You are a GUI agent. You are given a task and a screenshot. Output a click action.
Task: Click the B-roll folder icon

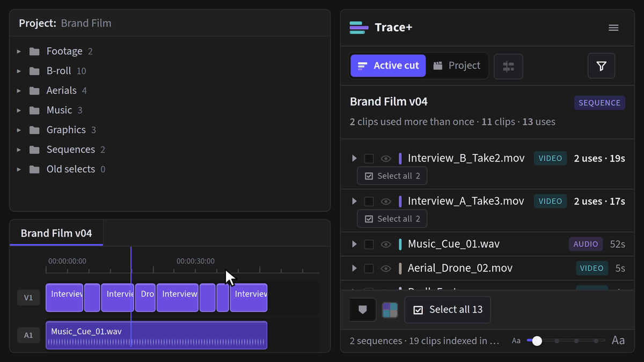point(34,71)
